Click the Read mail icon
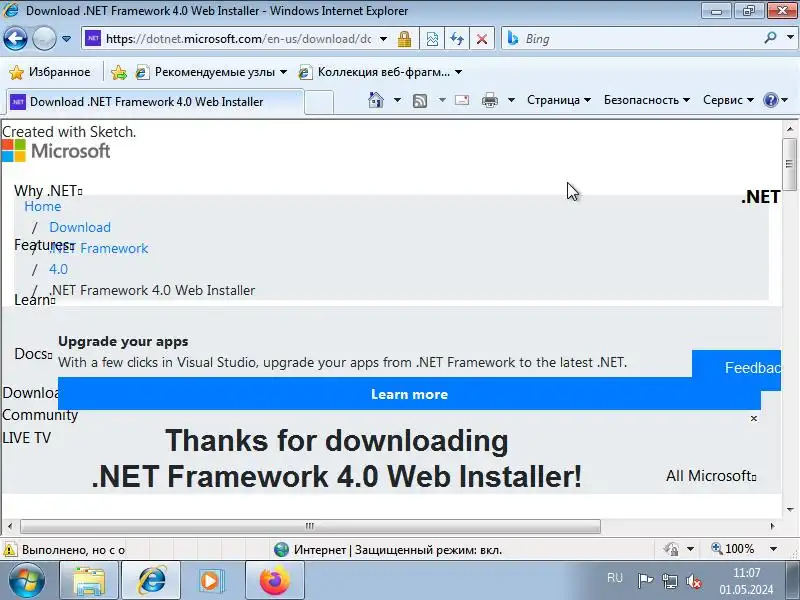This screenshot has width=800, height=600. (x=462, y=100)
